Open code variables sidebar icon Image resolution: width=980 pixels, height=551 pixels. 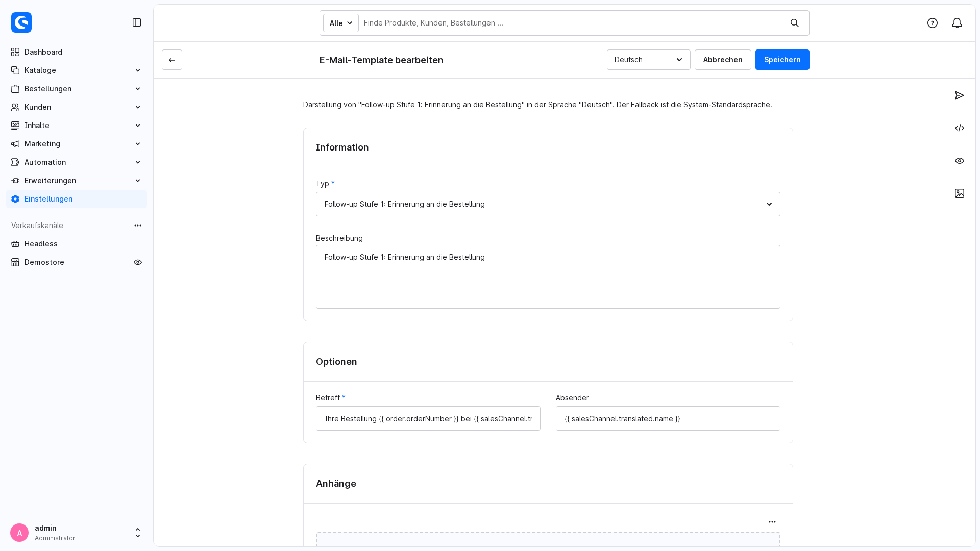tap(960, 128)
